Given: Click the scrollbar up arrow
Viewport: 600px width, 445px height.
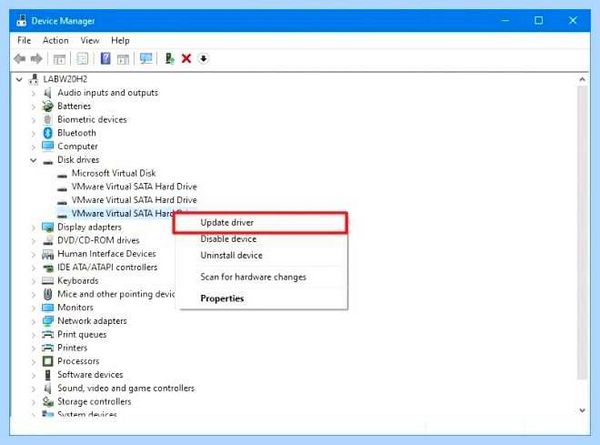Looking at the screenshot, I should coord(582,80).
